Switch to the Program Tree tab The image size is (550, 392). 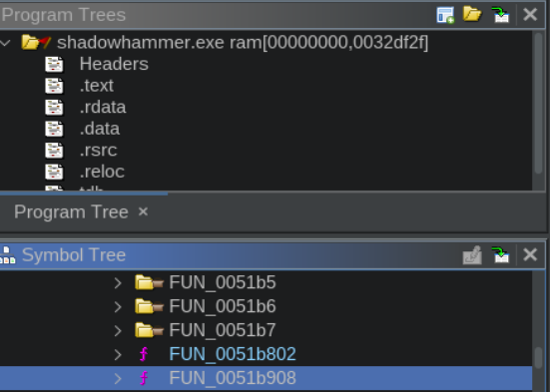click(x=71, y=212)
